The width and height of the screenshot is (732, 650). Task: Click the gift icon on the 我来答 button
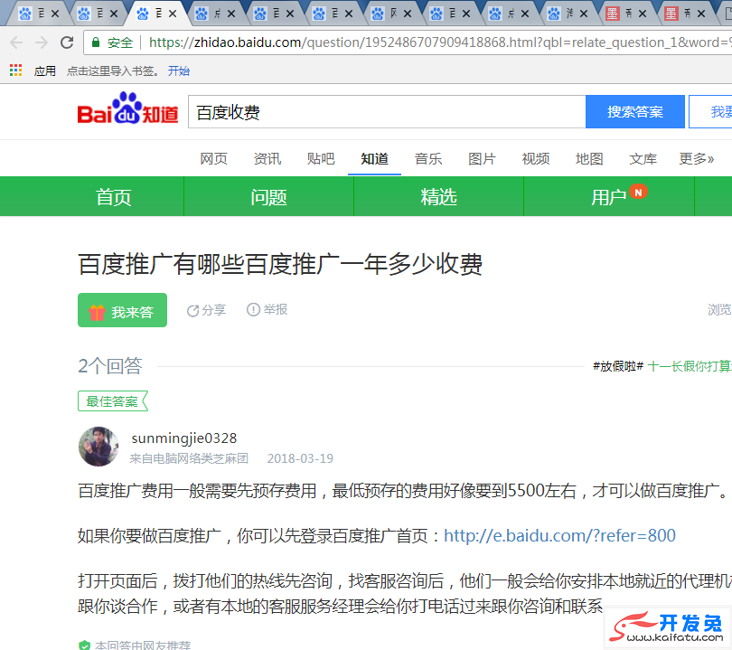(x=97, y=312)
